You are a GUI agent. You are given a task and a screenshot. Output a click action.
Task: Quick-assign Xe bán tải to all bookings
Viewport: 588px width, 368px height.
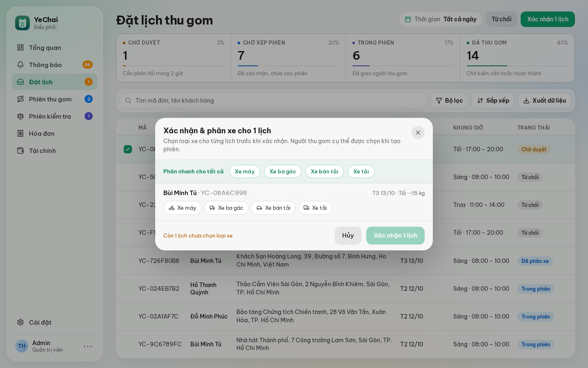[325, 171]
